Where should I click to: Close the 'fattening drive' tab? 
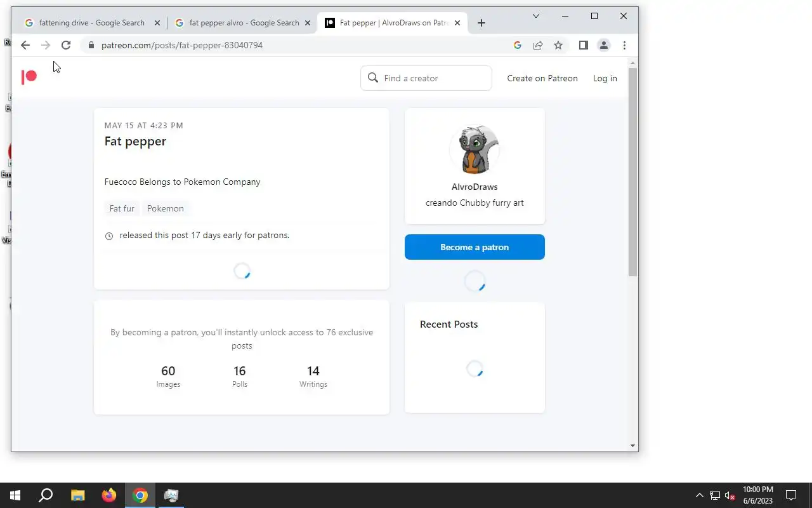pos(157,23)
